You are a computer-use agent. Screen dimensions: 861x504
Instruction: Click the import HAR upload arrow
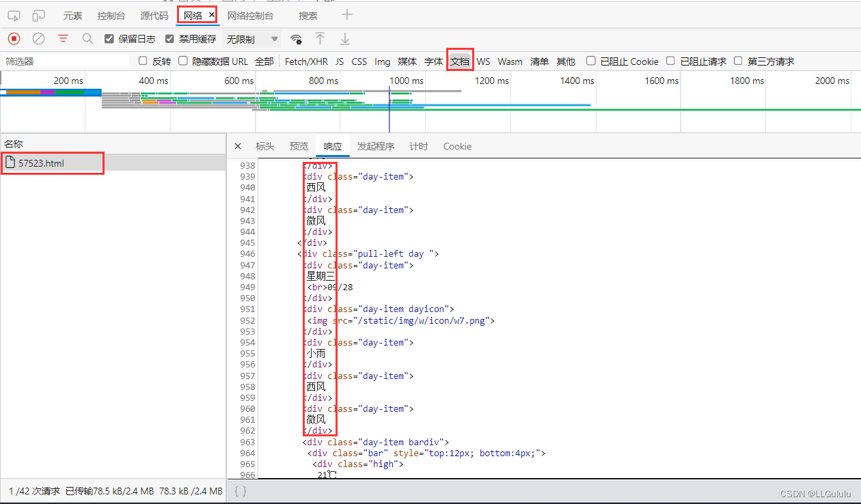click(320, 39)
